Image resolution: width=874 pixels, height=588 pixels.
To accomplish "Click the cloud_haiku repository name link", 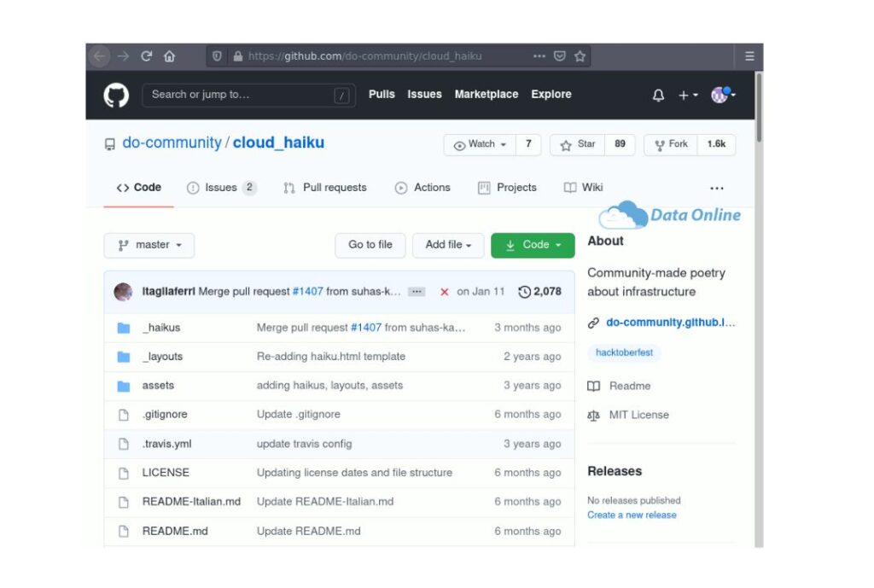I will [x=278, y=143].
